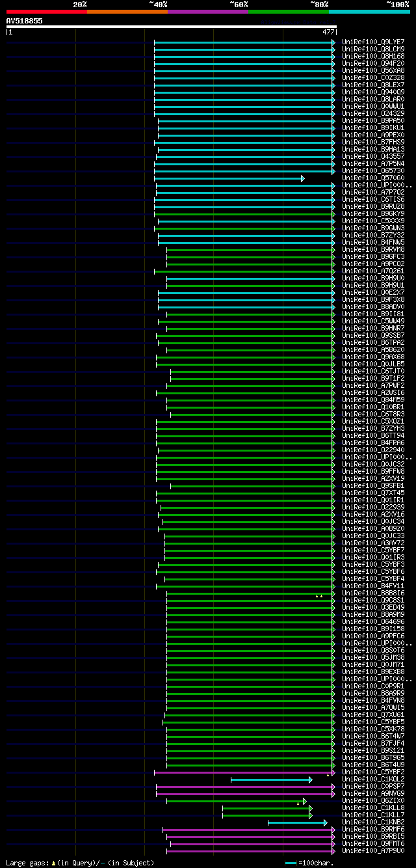416x868 pixels.
Task: Select the UniRef100_Q0WWU1 label
Action: [x=373, y=107]
